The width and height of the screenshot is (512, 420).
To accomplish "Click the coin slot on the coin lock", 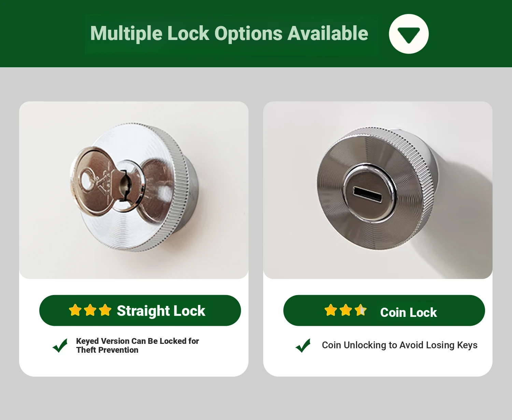I will point(367,194).
